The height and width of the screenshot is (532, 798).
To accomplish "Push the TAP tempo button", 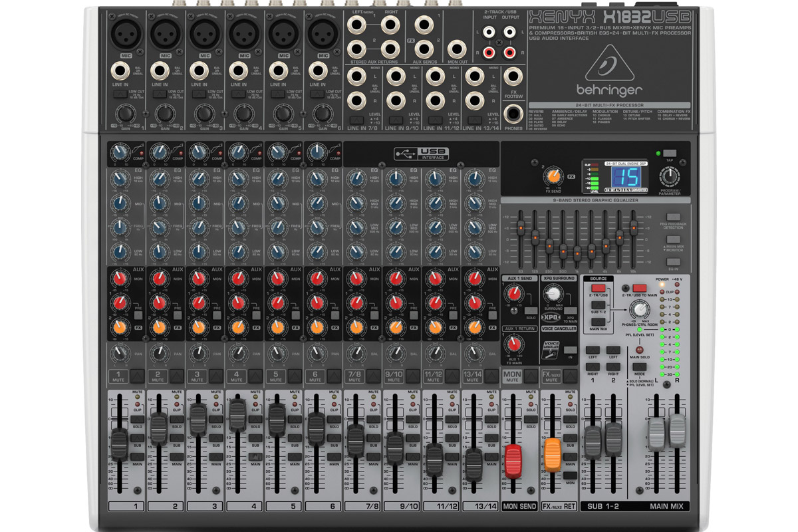I will click(x=670, y=153).
